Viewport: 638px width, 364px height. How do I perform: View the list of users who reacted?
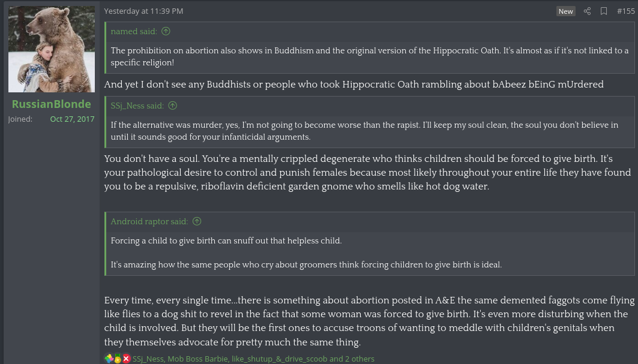tap(253, 359)
